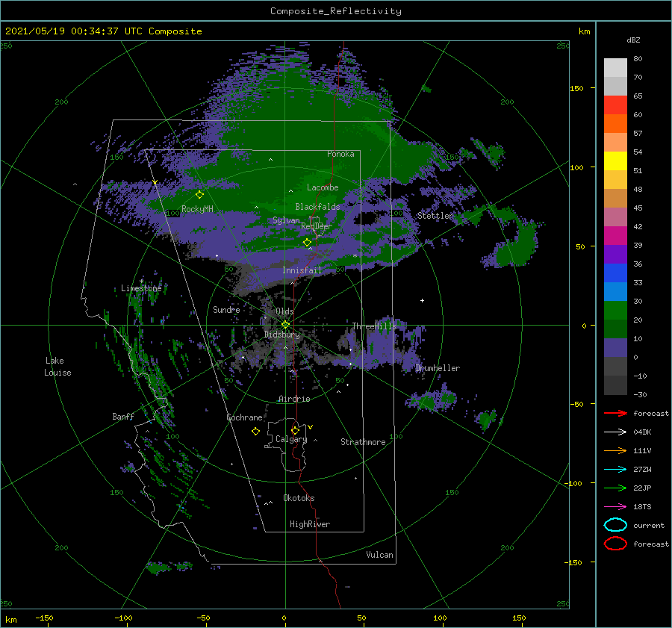Click the RockyMH label
Image resolution: width=672 pixels, height=628 pixels.
pos(197,209)
